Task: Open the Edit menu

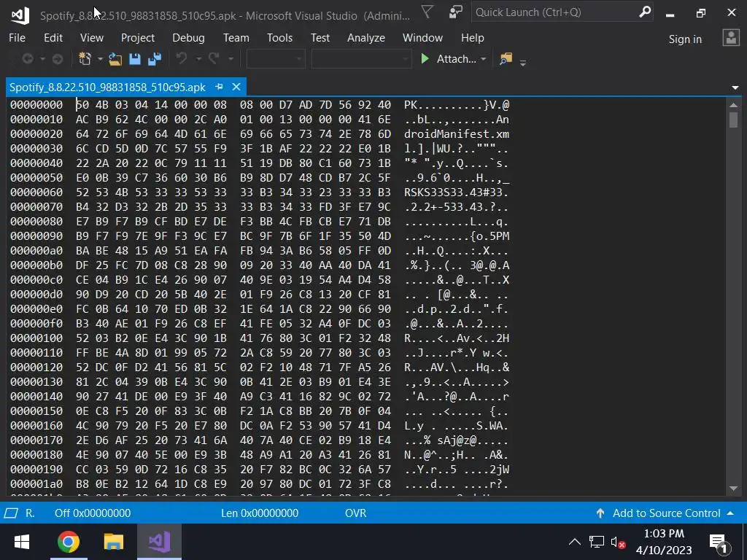Action: 53,38
